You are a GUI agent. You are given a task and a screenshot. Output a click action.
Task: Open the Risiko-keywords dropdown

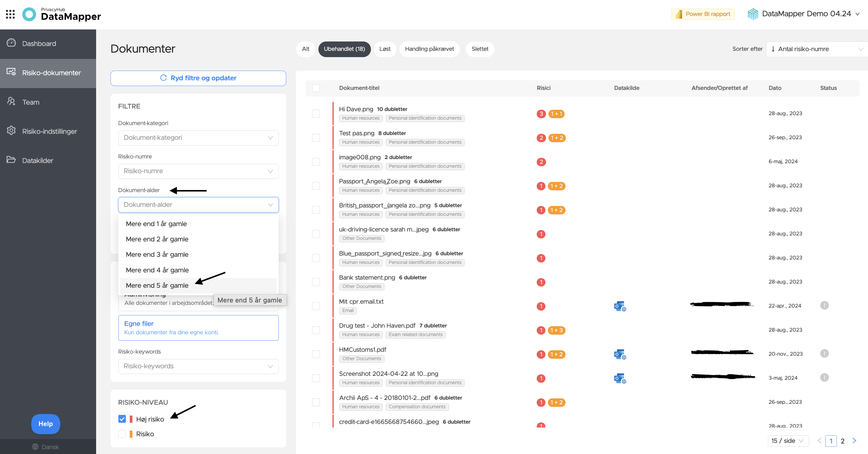(x=198, y=366)
